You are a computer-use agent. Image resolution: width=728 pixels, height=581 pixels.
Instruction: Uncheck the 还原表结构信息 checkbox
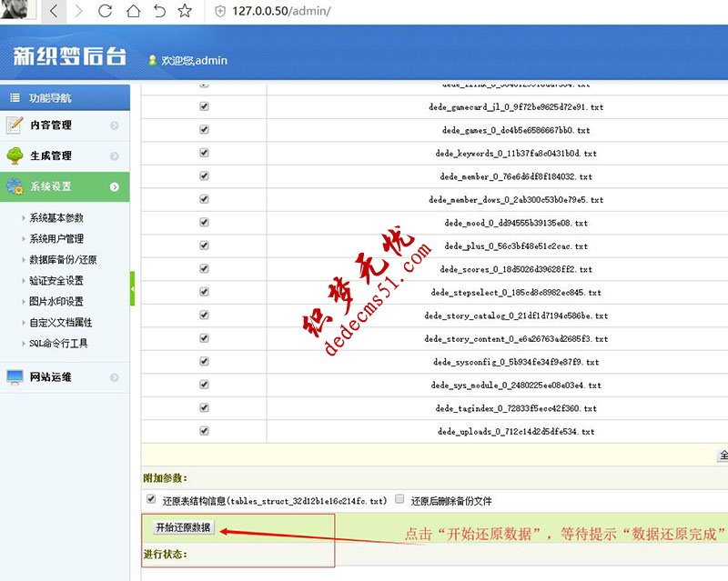[150, 498]
